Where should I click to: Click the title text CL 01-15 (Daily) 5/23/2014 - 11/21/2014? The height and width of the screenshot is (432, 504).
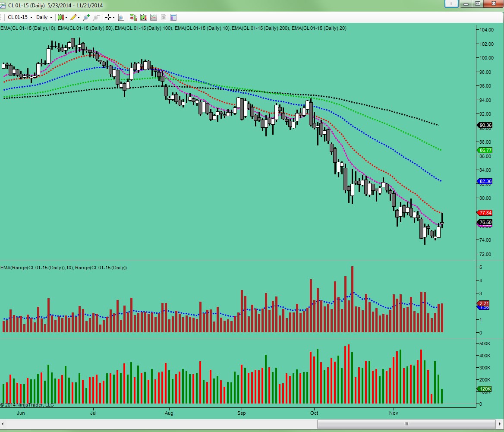click(55, 6)
